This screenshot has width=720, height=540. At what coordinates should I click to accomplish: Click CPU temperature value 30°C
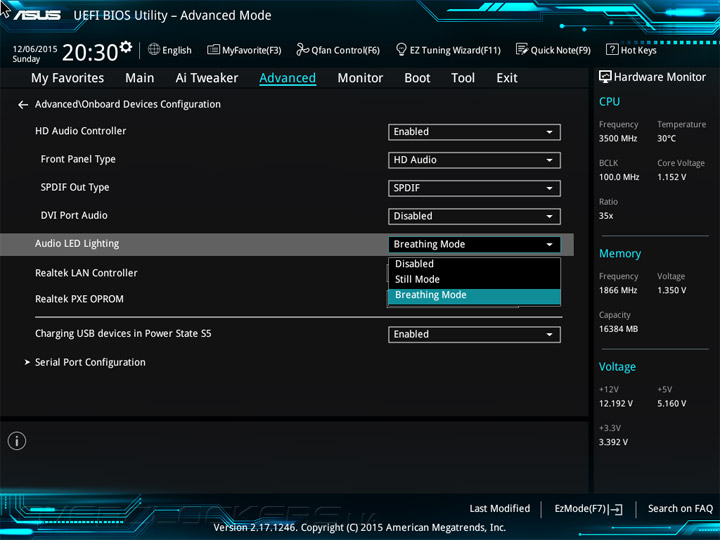pyautogui.click(x=666, y=138)
